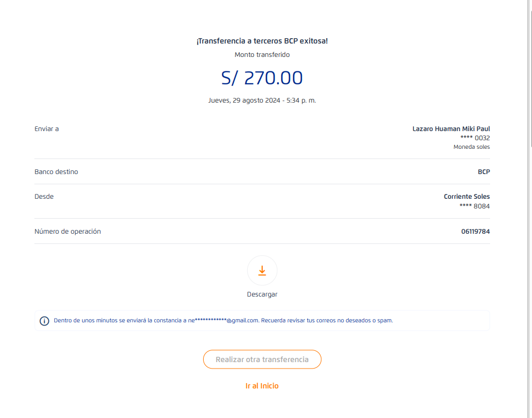This screenshot has width=532, height=418.
Task: Click the orange download arrow icon
Action: click(x=262, y=270)
